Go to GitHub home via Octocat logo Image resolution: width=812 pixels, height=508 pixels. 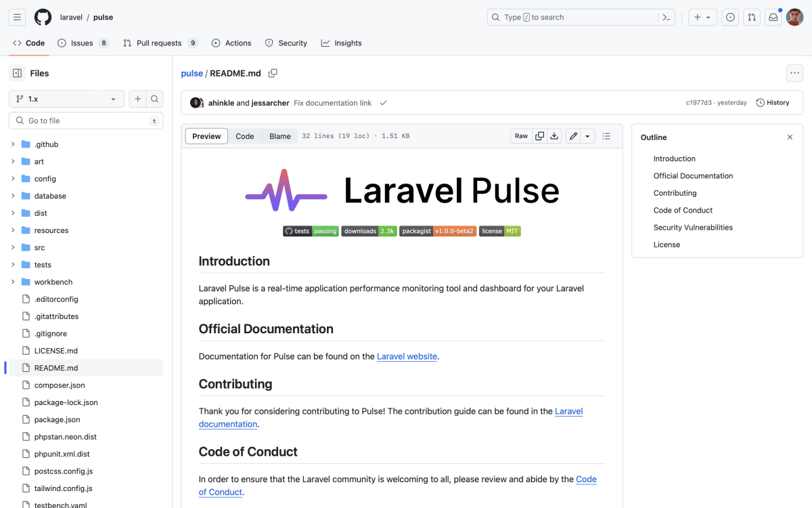43,18
